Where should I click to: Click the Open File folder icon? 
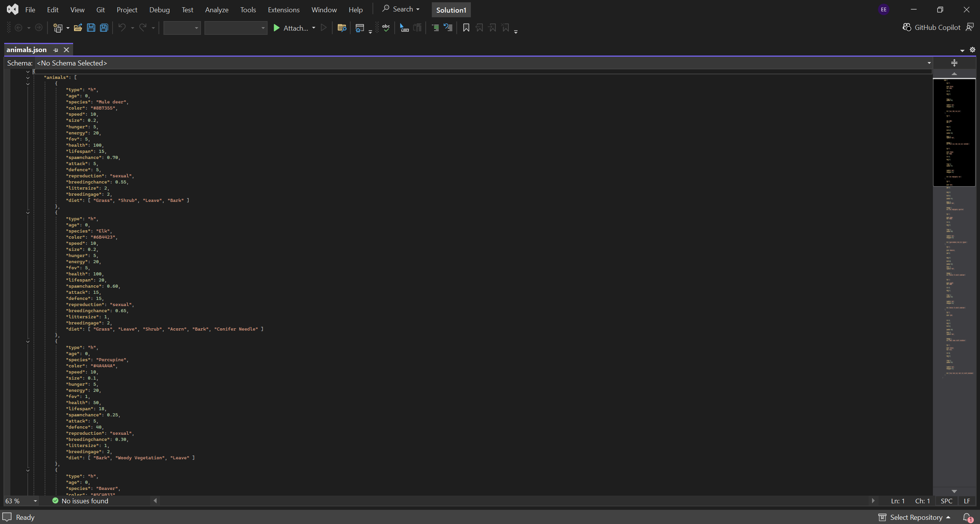coord(78,28)
